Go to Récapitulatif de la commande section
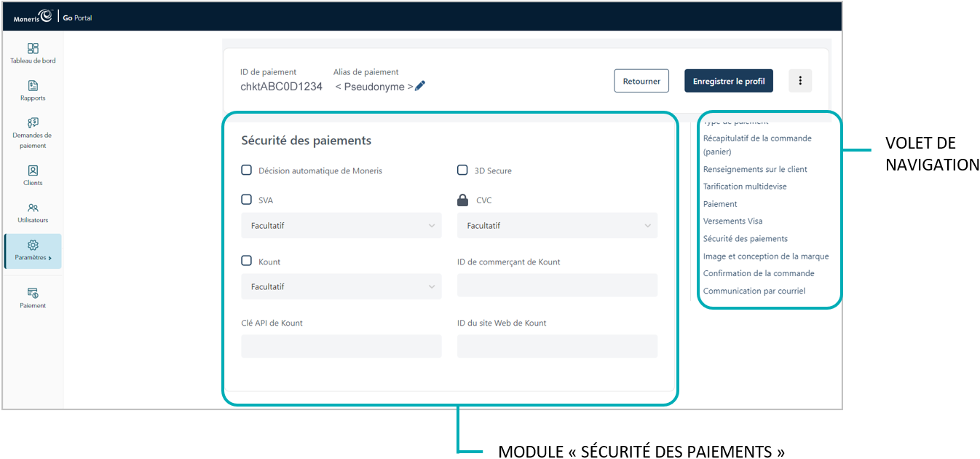This screenshot has width=980, height=459. pyautogui.click(x=757, y=145)
